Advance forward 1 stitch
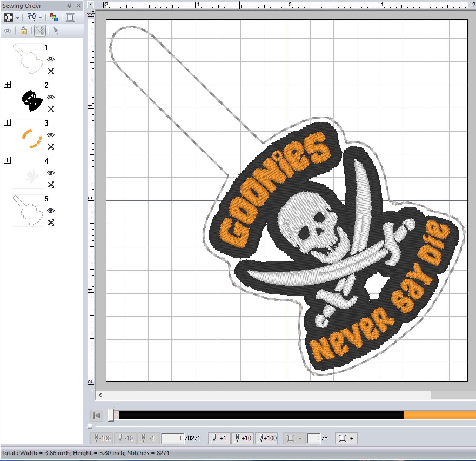Viewport: 476px width, 461px height. coord(219,438)
